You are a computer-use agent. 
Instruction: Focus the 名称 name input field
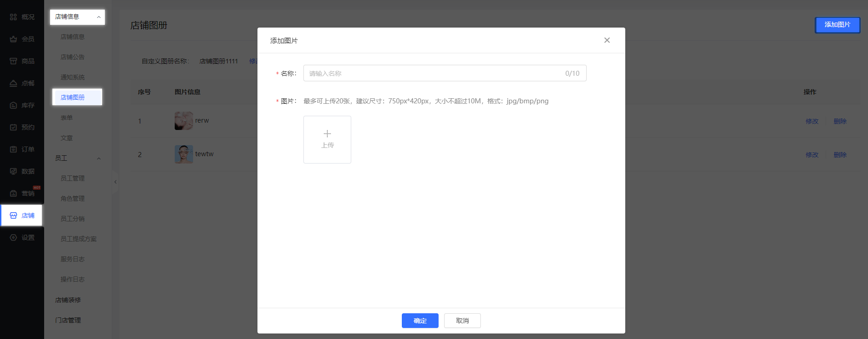pos(432,73)
